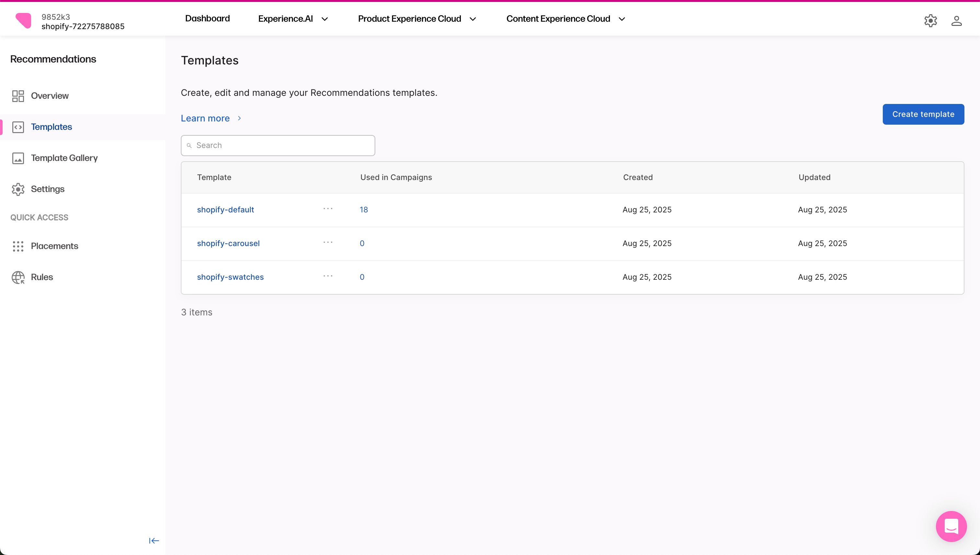Go to the Dashboard menu item
This screenshot has width=980, height=555.
click(207, 19)
